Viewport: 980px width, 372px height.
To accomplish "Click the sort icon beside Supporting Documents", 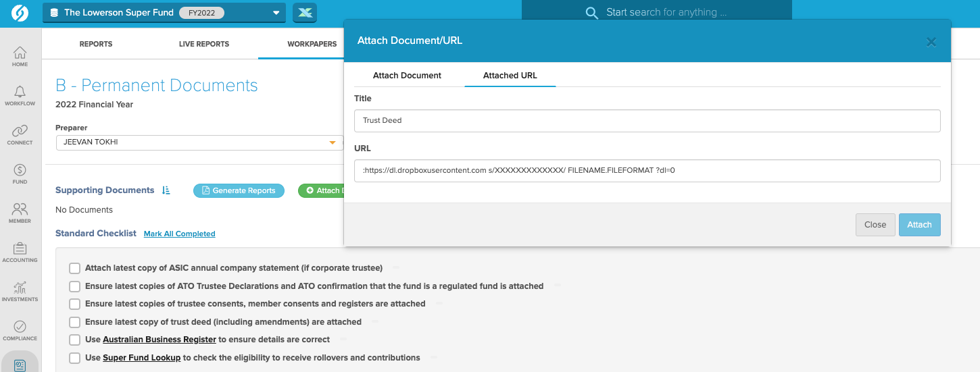I will [x=166, y=191].
